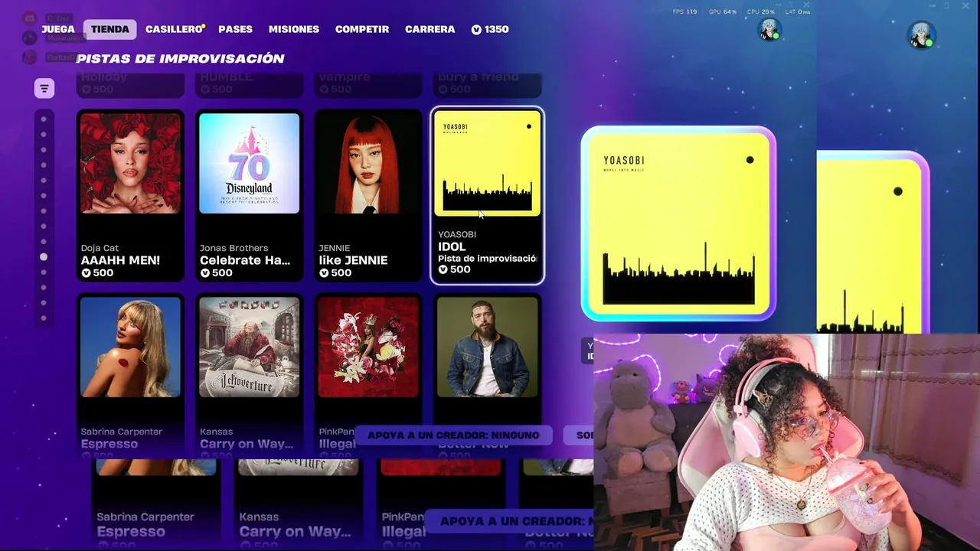Image resolution: width=980 pixels, height=551 pixels.
Task: Select the bottommost section dot in sidebar
Action: tap(44, 318)
